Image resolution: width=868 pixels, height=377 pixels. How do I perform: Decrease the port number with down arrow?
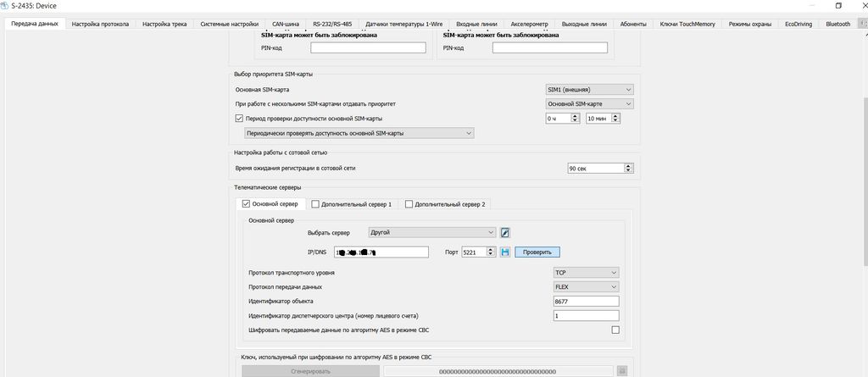point(491,254)
